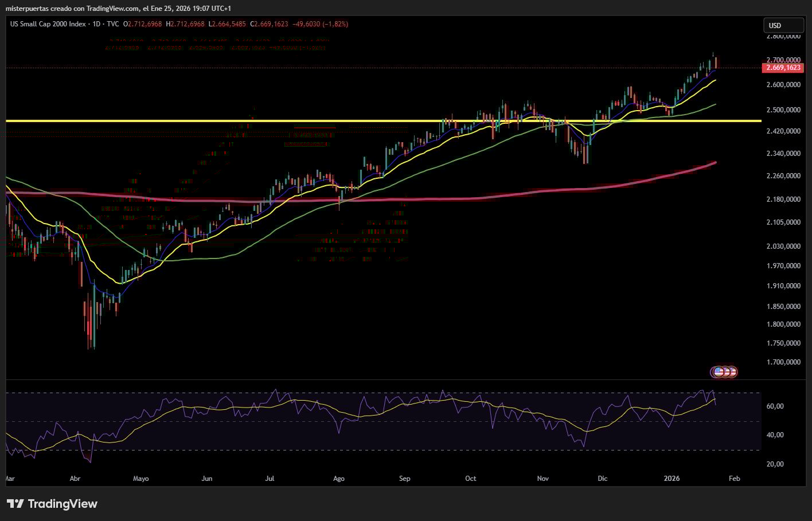Select the yellow horizontal support line
The height and width of the screenshot is (521, 812).
point(384,121)
